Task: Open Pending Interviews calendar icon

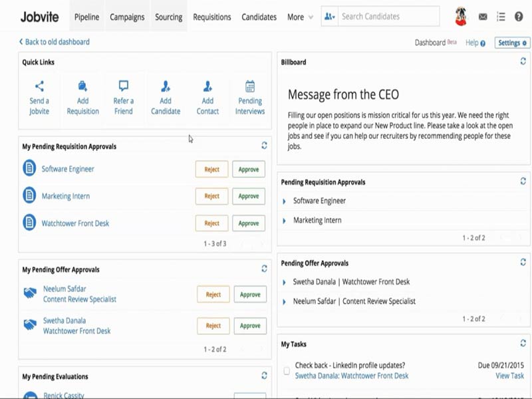Action: coord(250,86)
